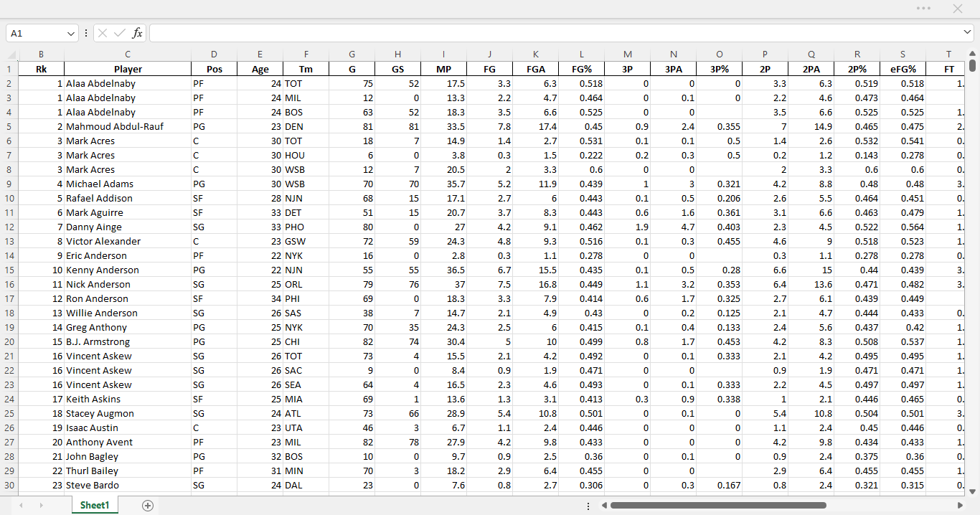Click the next sheet navigation arrow
This screenshot has height=515, width=980.
click(x=41, y=506)
